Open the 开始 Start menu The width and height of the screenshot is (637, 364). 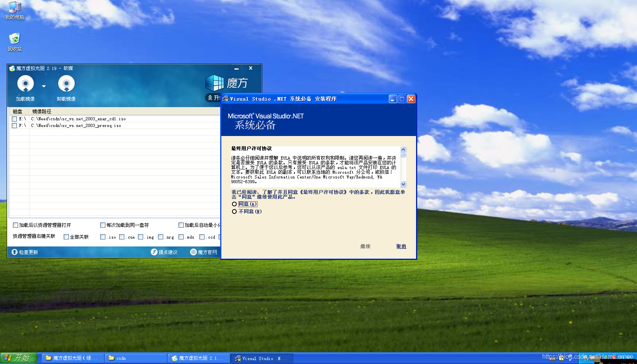click(x=18, y=358)
